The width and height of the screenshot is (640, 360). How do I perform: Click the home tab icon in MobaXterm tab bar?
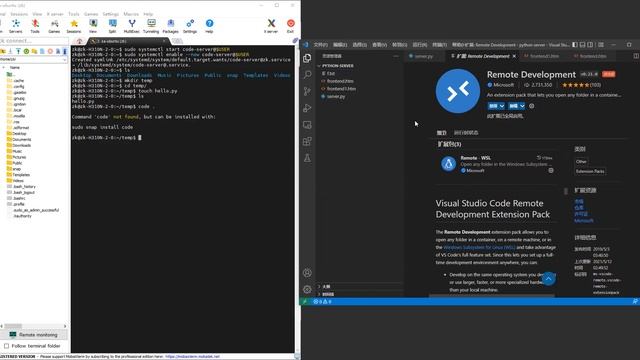(x=80, y=41)
